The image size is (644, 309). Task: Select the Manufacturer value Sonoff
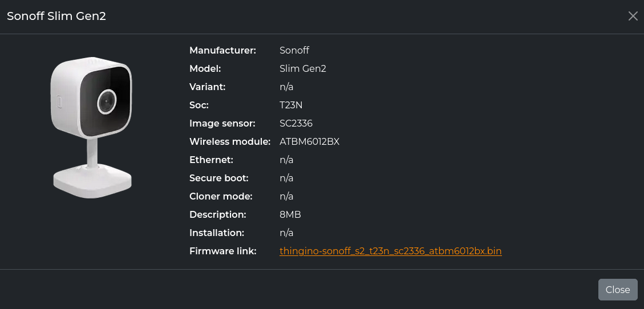tap(294, 51)
